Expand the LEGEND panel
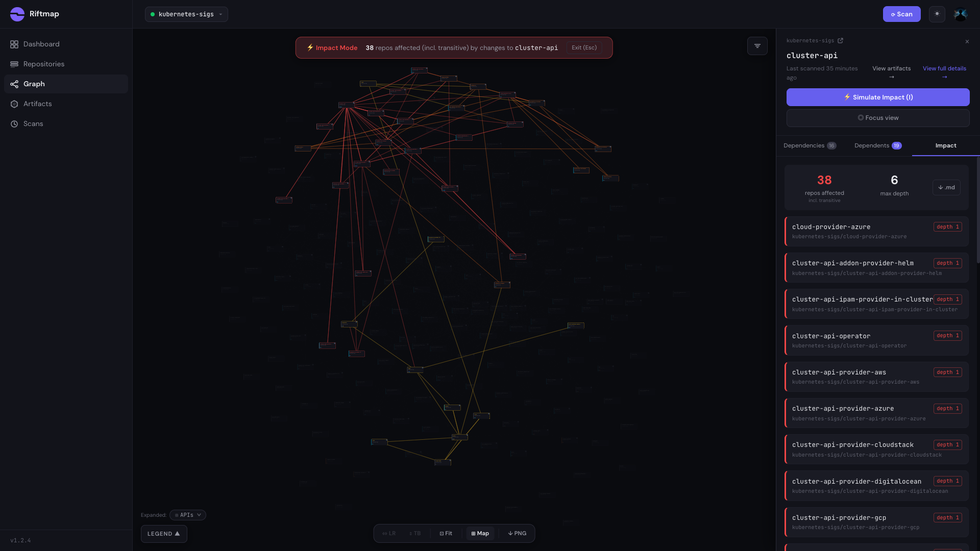Screen dimensions: 980x551 tap(164, 534)
